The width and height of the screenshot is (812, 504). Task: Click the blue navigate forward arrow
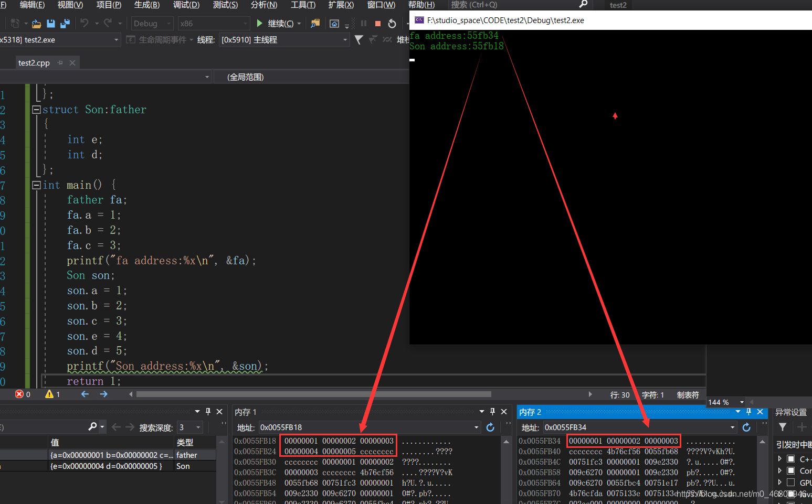coord(103,394)
